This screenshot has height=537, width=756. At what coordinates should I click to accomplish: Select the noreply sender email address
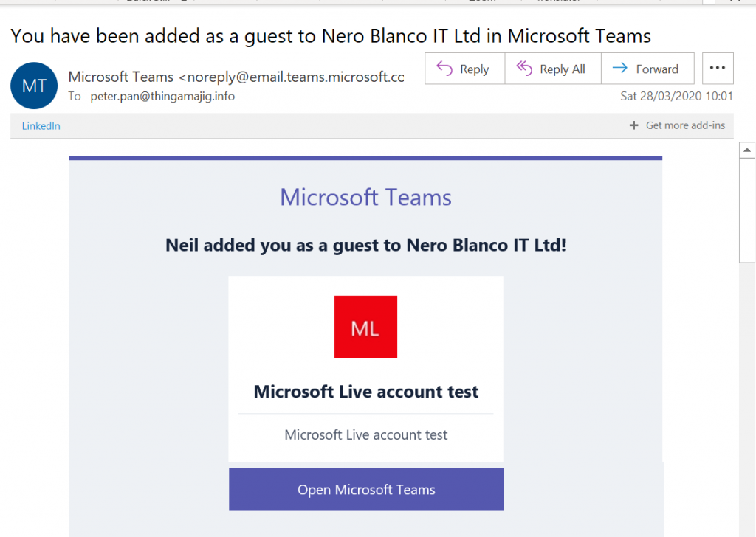(291, 77)
